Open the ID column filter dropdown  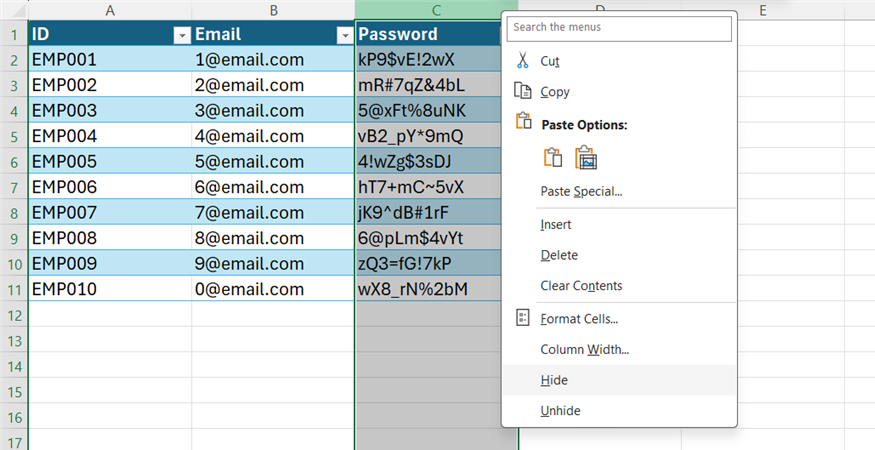pos(181,36)
